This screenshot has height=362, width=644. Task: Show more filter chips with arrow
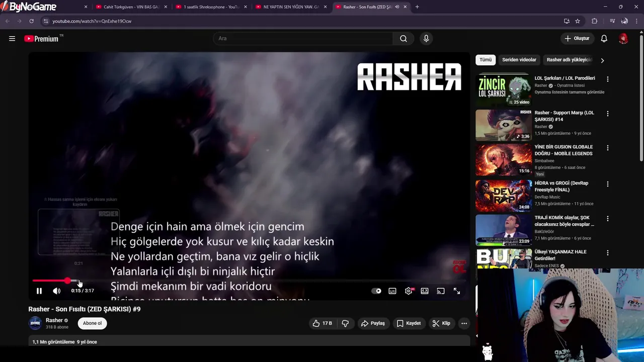(602, 60)
